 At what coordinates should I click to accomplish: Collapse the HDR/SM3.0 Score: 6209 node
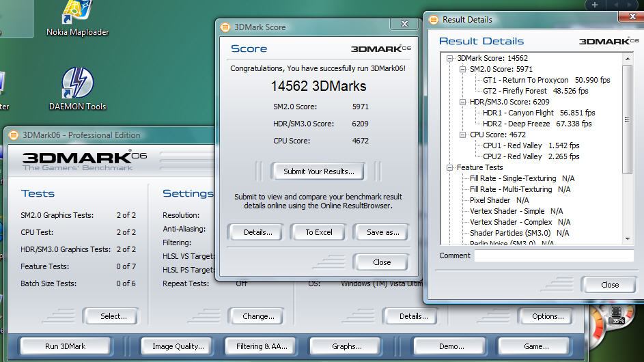pyautogui.click(x=462, y=102)
